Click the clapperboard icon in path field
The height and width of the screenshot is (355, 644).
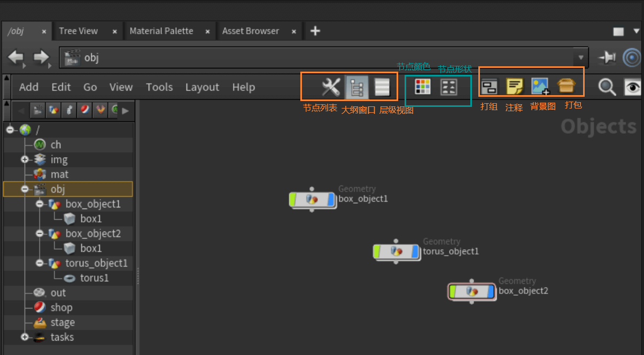tap(72, 57)
